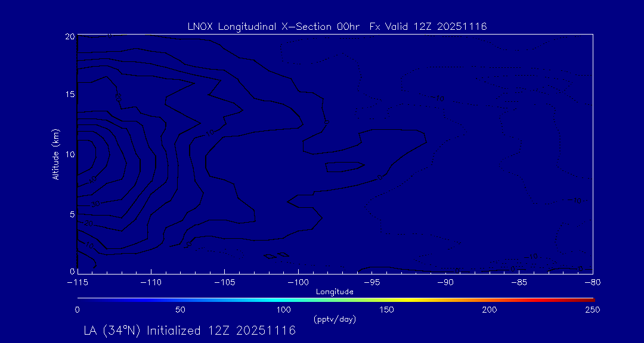
Task: Click the color bar tick label "150"
Action: click(388, 310)
